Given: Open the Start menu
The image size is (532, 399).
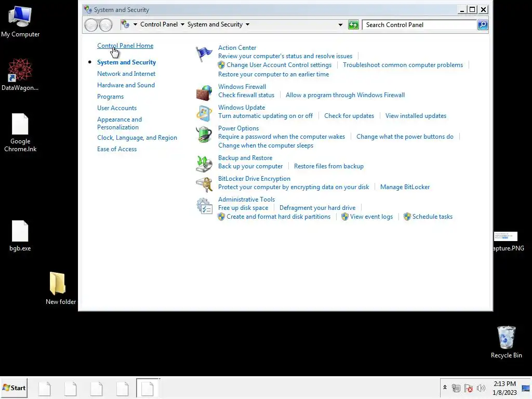Looking at the screenshot, I should (x=14, y=388).
